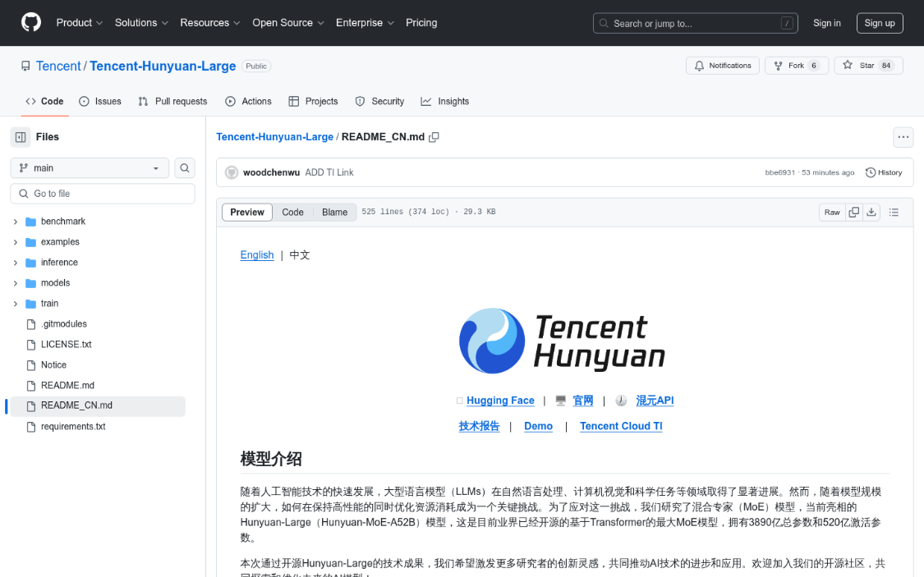Screen dimensions: 924x577
Task: View commit History with the clock icon
Action: point(883,172)
